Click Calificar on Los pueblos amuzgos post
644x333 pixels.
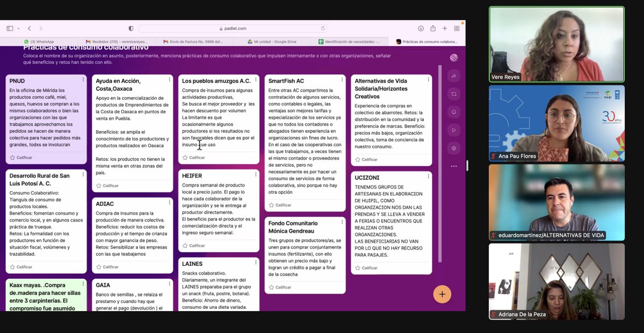pyautogui.click(x=194, y=158)
